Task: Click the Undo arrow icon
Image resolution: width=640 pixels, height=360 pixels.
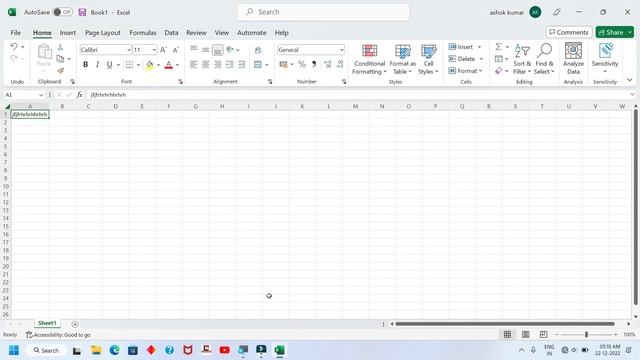Action: tap(14, 47)
